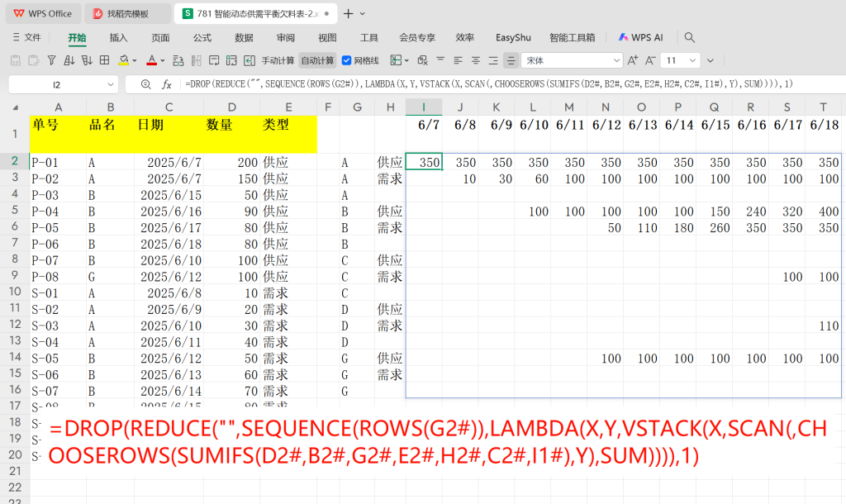Open the font color dropdown arrow
Image resolution: width=846 pixels, height=504 pixels.
coord(163,60)
